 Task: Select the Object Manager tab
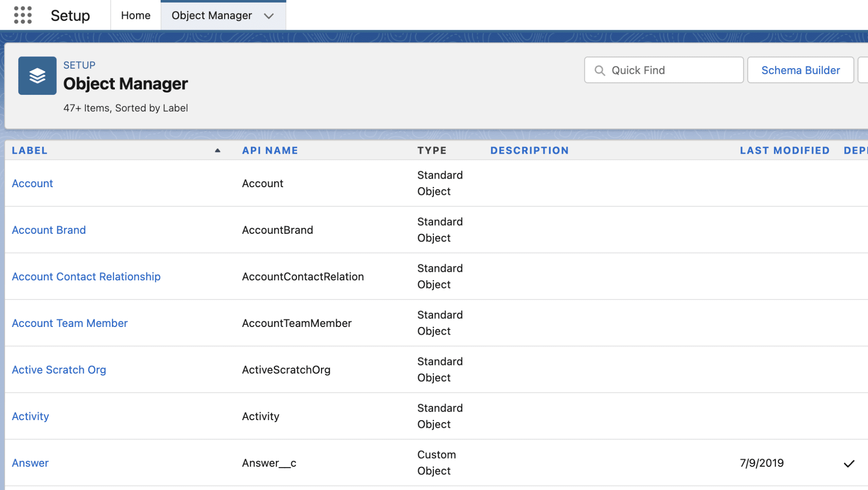click(211, 15)
